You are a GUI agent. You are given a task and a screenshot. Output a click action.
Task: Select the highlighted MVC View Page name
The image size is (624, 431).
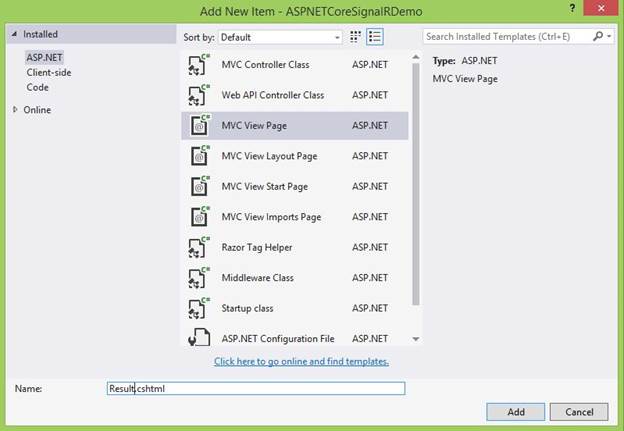click(x=254, y=126)
